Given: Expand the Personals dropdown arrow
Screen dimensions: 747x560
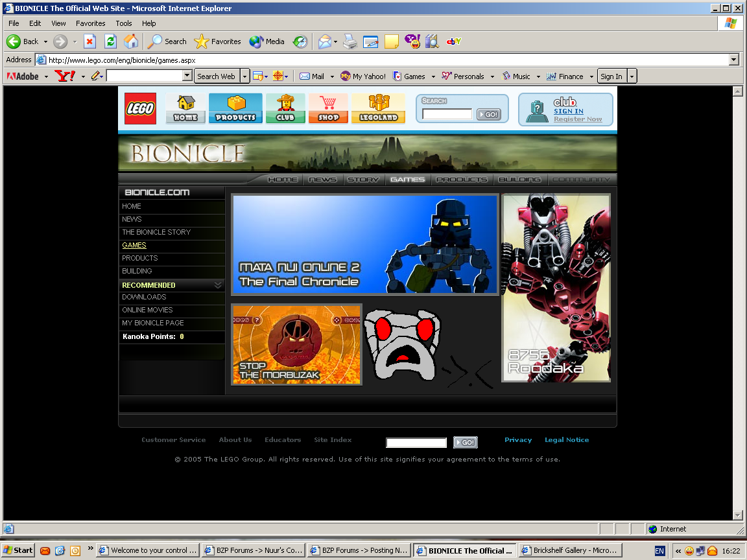Looking at the screenshot, I should [492, 76].
